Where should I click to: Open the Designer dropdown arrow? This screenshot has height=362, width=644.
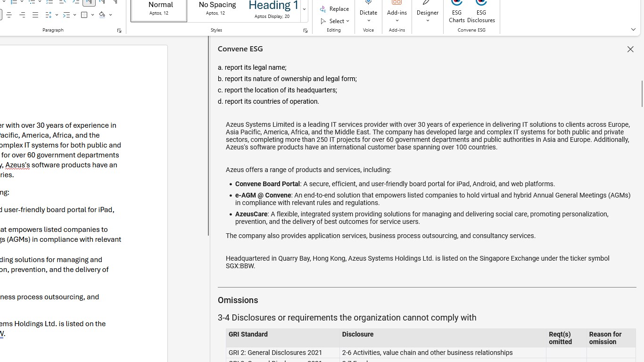pyautogui.click(x=428, y=20)
